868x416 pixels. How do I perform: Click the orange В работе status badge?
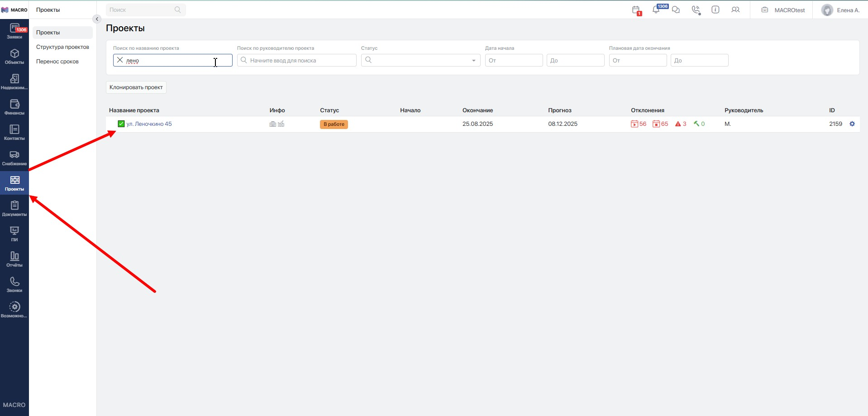tap(334, 124)
